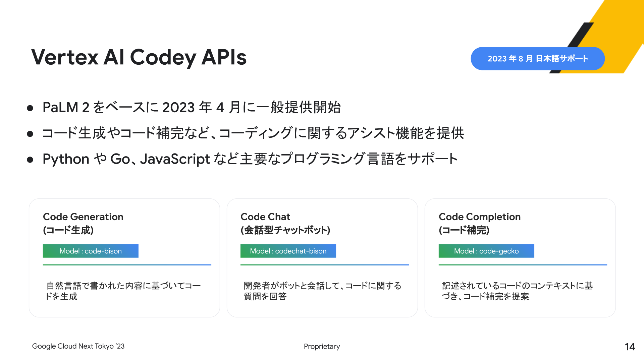
Task: Click the 'Model : codechat-bison' label
Action: click(x=288, y=251)
